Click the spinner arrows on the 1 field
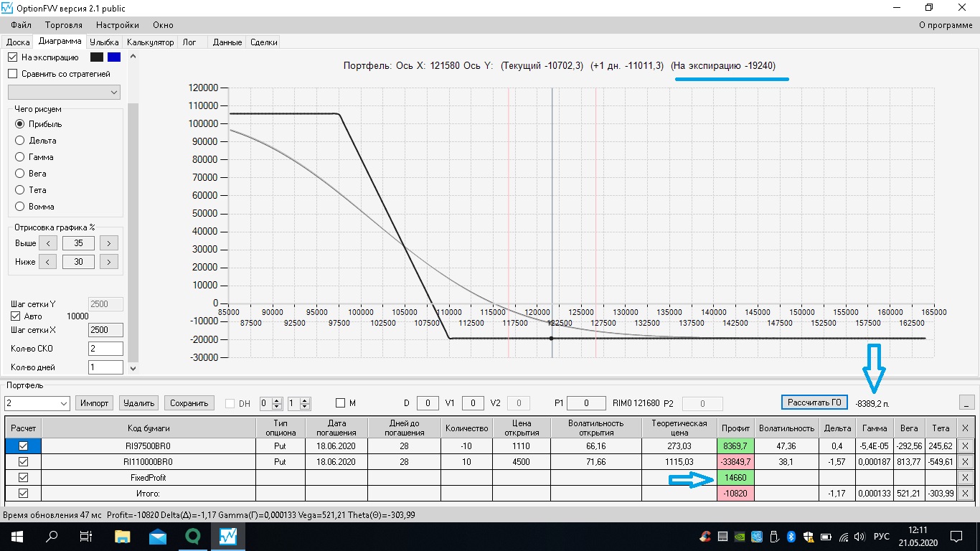Screen dimensions: 980x551 (305, 403)
